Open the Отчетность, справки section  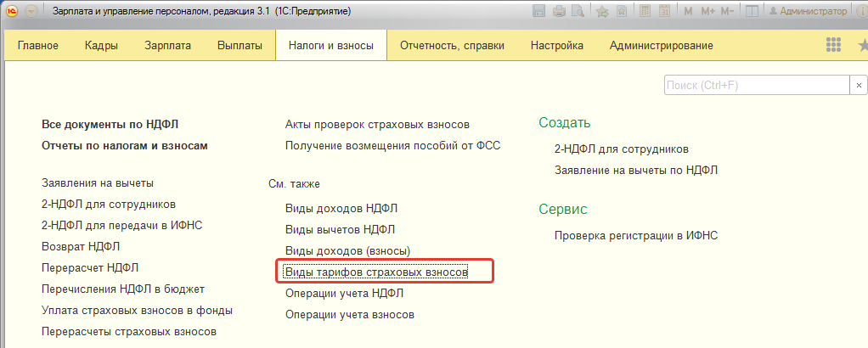coord(453,46)
